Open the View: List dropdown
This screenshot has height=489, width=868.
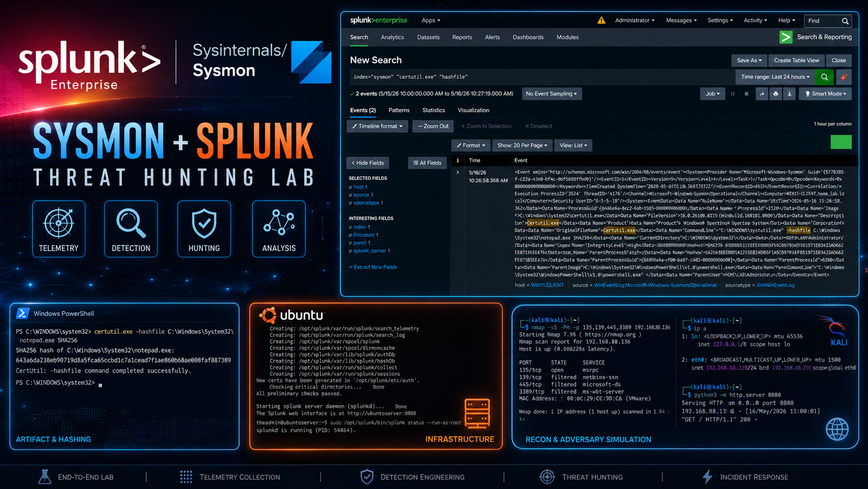[x=573, y=146]
